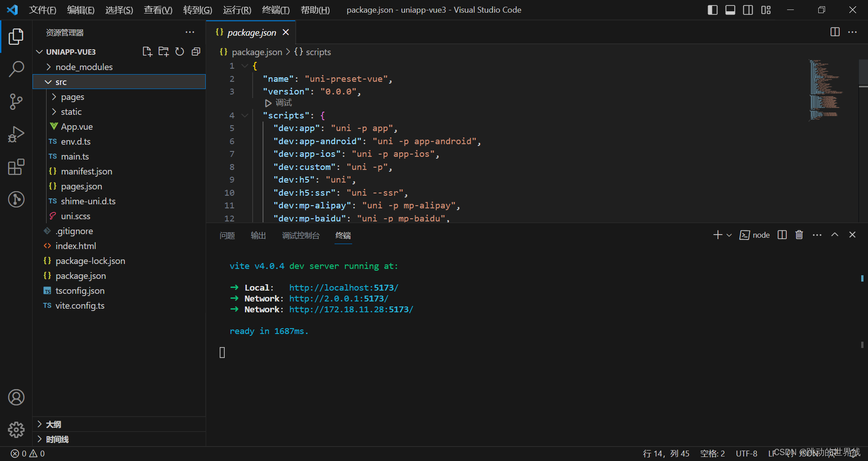Open the Manage gear icon
The width and height of the screenshot is (868, 461).
point(16,430)
